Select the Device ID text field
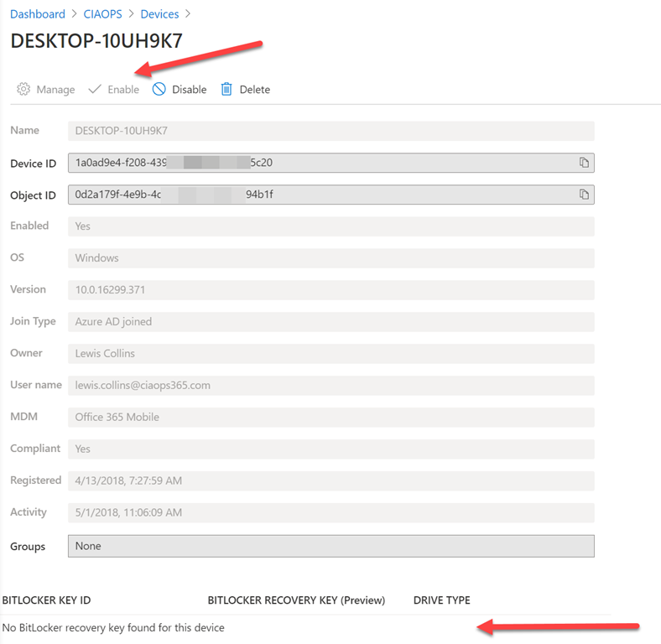 click(x=319, y=163)
